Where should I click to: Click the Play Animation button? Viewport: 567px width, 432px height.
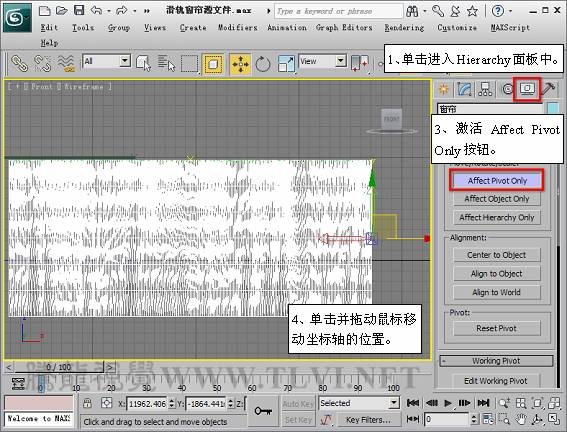[x=448, y=403]
